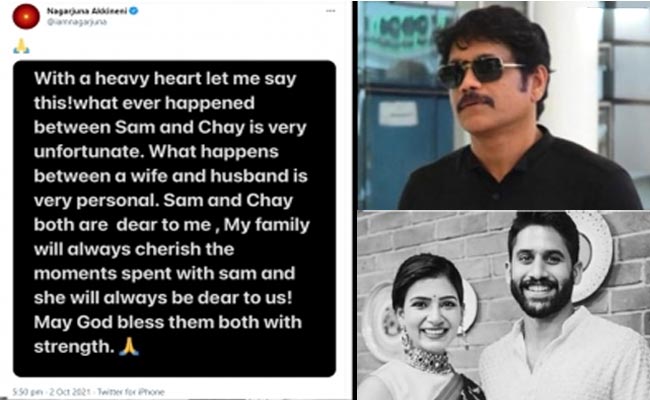Open the black-and-white couple photo
Screen dimensions: 650x400
[x=504, y=305]
